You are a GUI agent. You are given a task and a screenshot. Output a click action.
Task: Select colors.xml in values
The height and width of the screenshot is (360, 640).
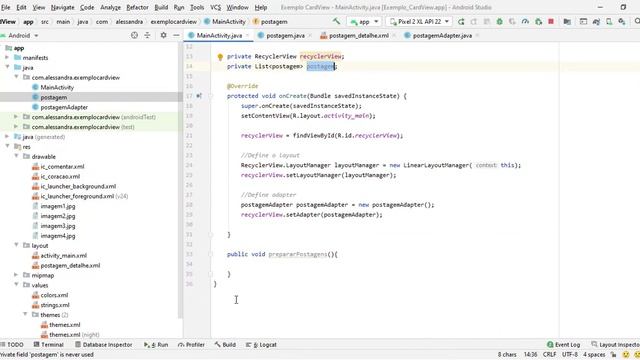point(54,295)
